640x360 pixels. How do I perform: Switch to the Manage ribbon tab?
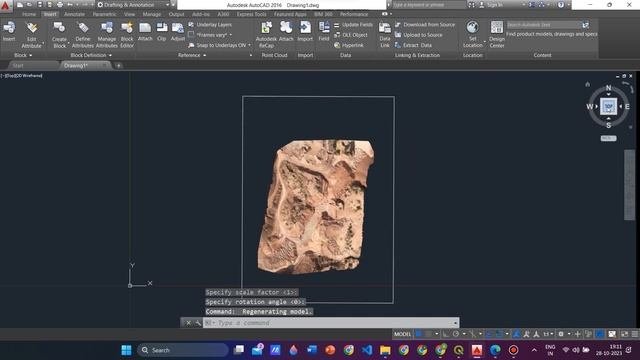151,14
